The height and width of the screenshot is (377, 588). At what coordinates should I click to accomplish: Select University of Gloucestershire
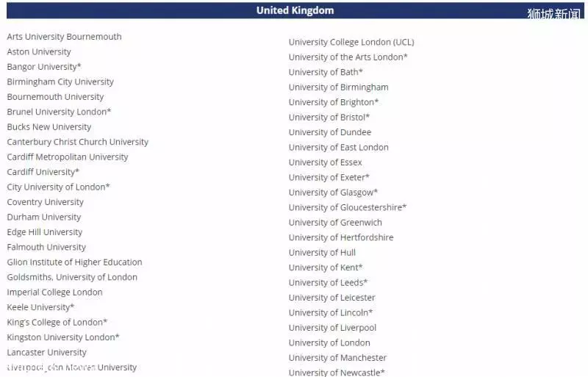pyautogui.click(x=348, y=207)
